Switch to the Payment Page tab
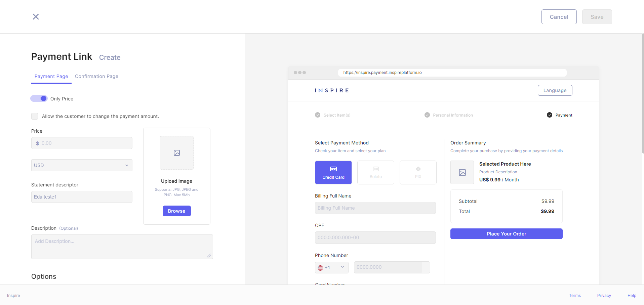Image resolution: width=644 pixels, height=305 pixels. 51,76
